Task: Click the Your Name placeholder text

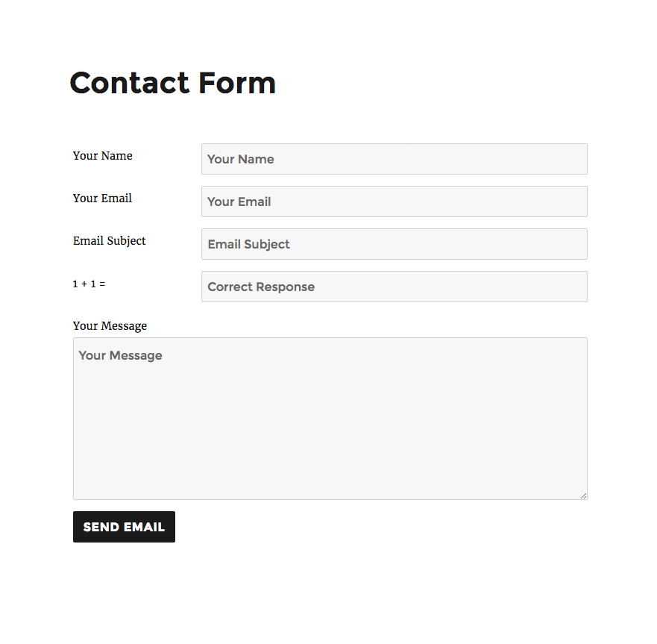Action: point(240,159)
